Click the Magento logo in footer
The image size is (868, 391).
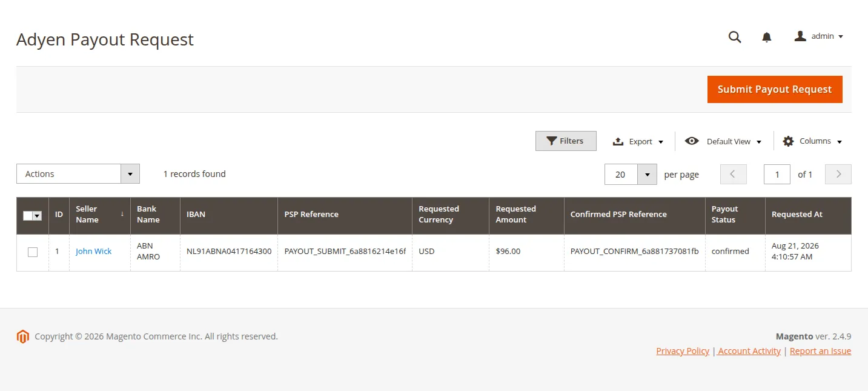click(x=23, y=336)
